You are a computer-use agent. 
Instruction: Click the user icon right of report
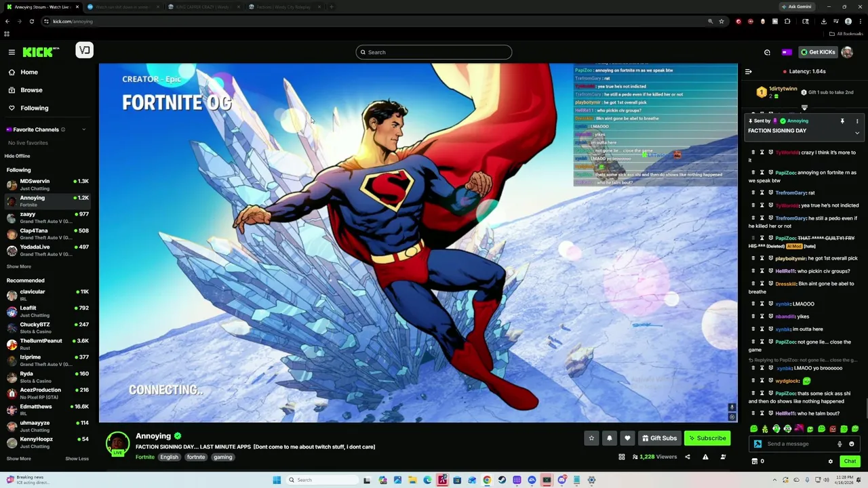pos(723,457)
